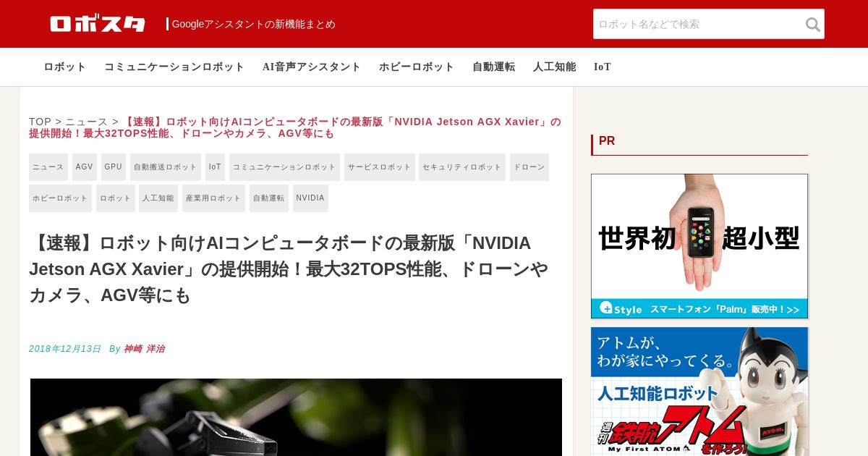Select the IoT tag under breadcrumb

click(x=215, y=167)
